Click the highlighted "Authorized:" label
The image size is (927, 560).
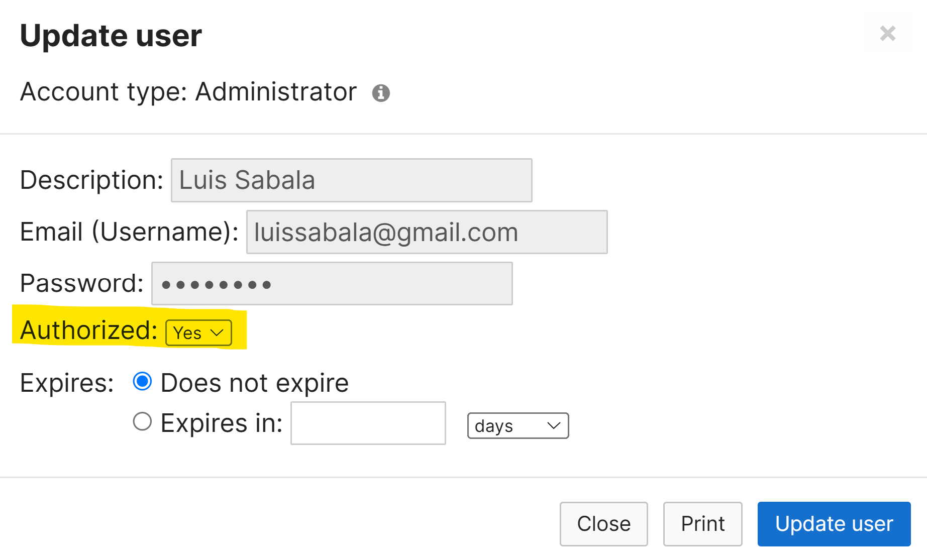click(89, 330)
